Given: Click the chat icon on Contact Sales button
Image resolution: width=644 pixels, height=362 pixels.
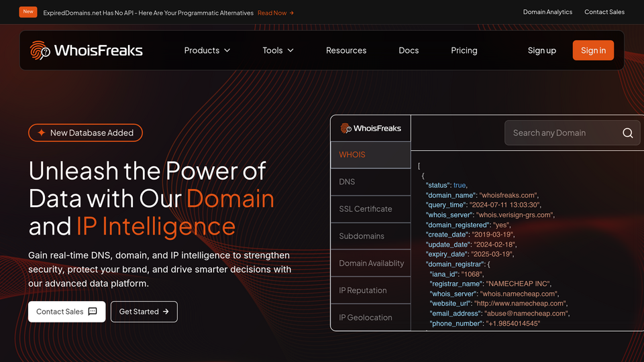Looking at the screenshot, I should click(x=93, y=312).
